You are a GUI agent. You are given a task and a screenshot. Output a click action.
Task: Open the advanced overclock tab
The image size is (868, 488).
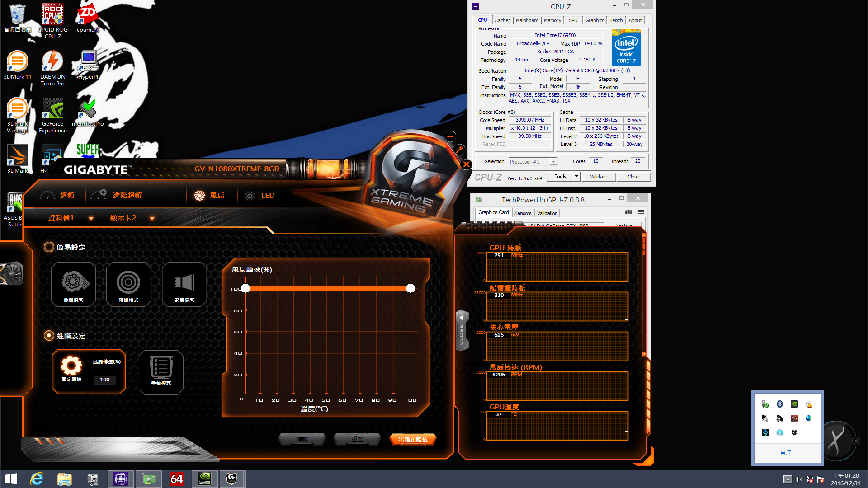pyautogui.click(x=116, y=195)
